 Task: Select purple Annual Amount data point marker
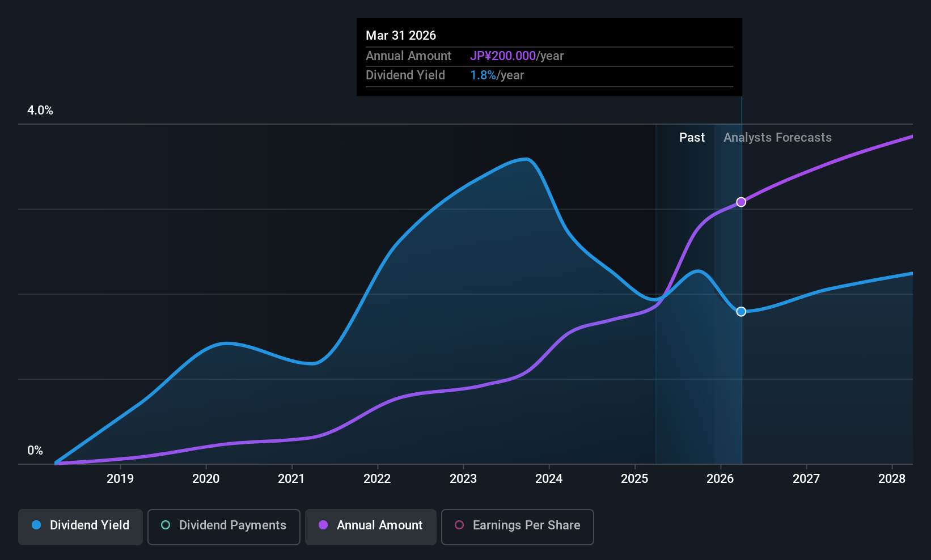click(x=741, y=202)
